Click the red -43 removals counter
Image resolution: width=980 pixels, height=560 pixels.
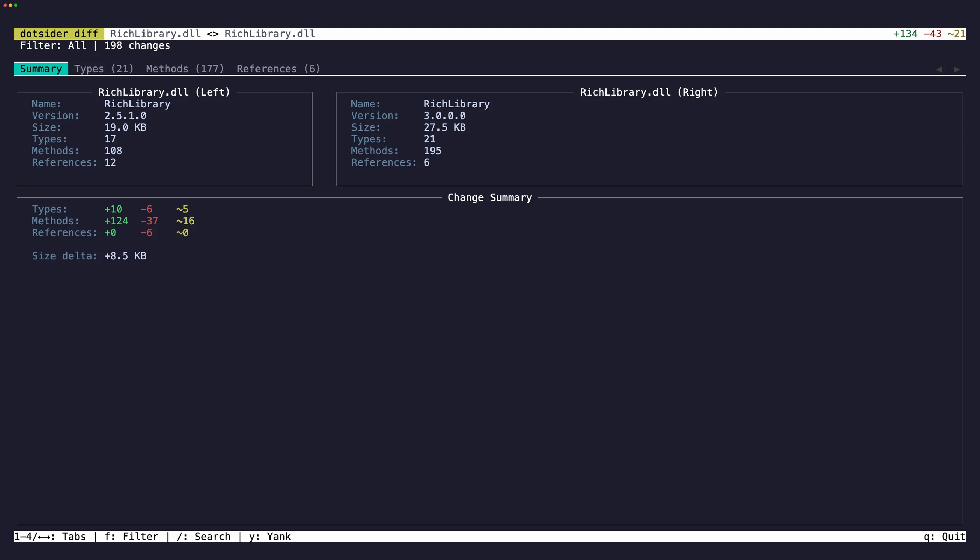[933, 34]
